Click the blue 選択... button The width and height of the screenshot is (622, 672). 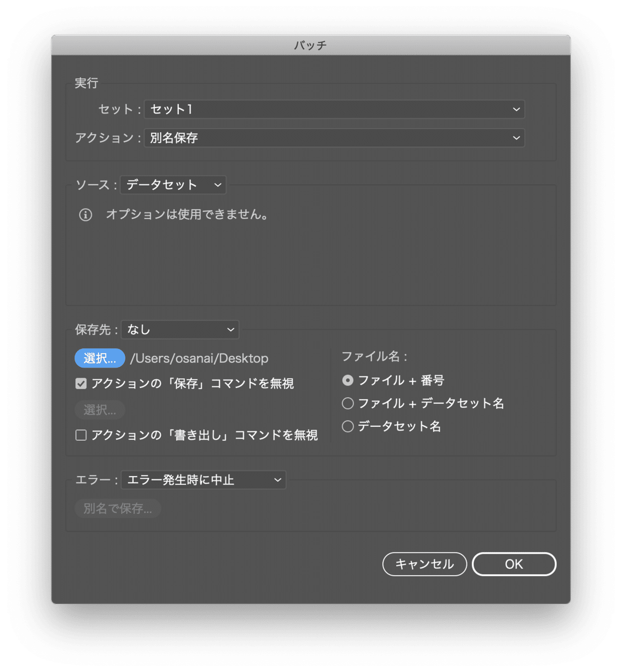click(x=100, y=358)
